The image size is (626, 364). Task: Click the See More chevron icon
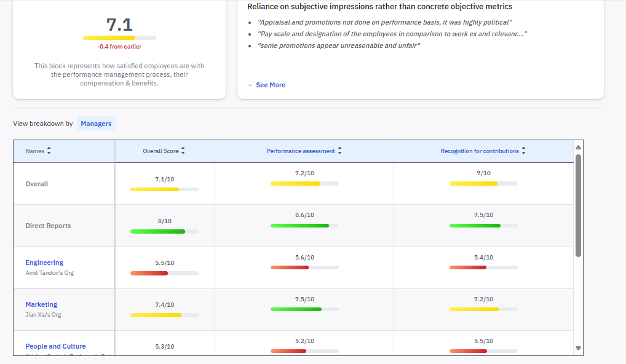pyautogui.click(x=250, y=85)
